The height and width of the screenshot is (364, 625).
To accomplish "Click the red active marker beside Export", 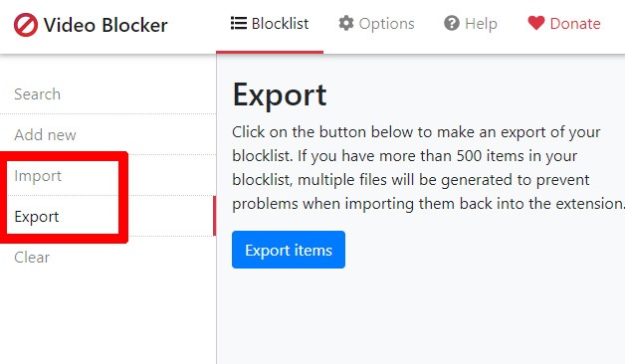I will tap(214, 216).
